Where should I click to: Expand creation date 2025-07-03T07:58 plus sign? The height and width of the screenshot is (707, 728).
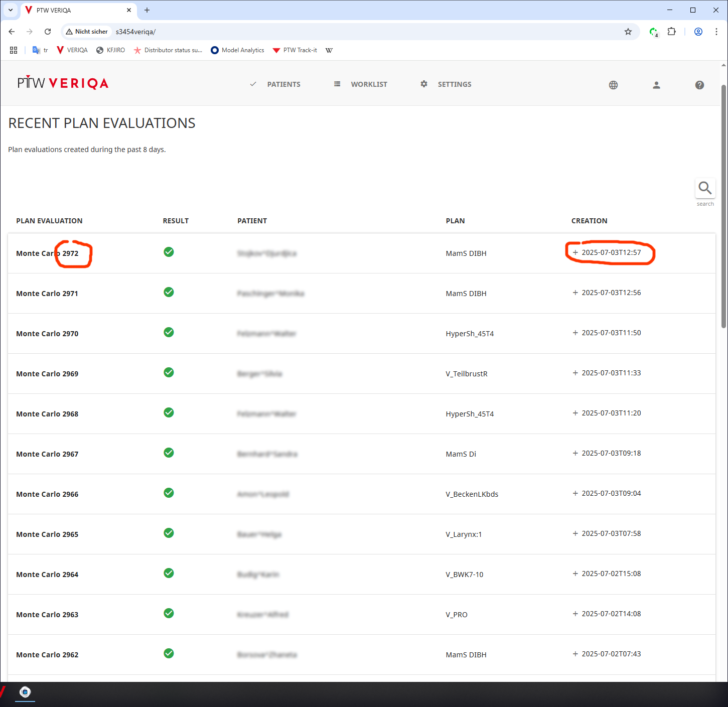(x=575, y=533)
